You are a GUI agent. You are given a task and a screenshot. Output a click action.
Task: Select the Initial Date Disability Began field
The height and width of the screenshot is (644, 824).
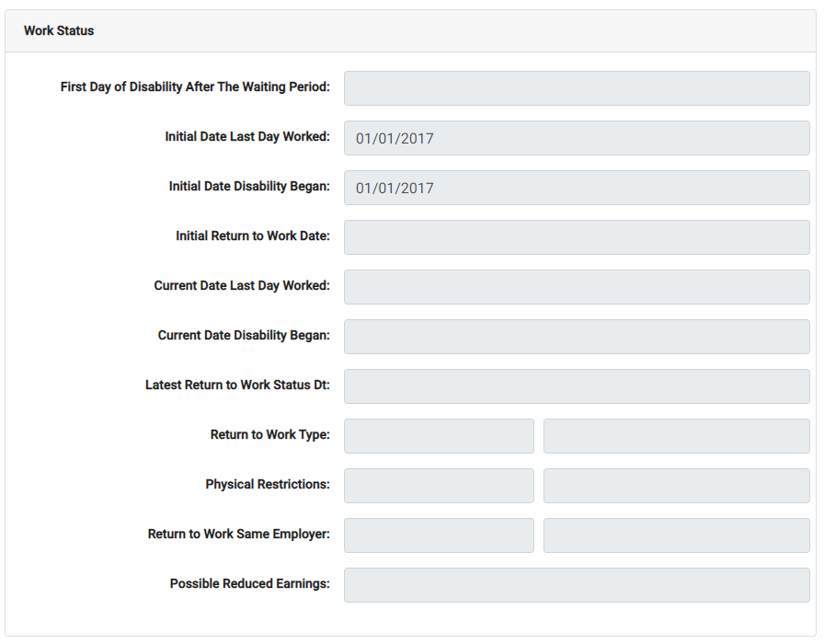pyautogui.click(x=577, y=188)
